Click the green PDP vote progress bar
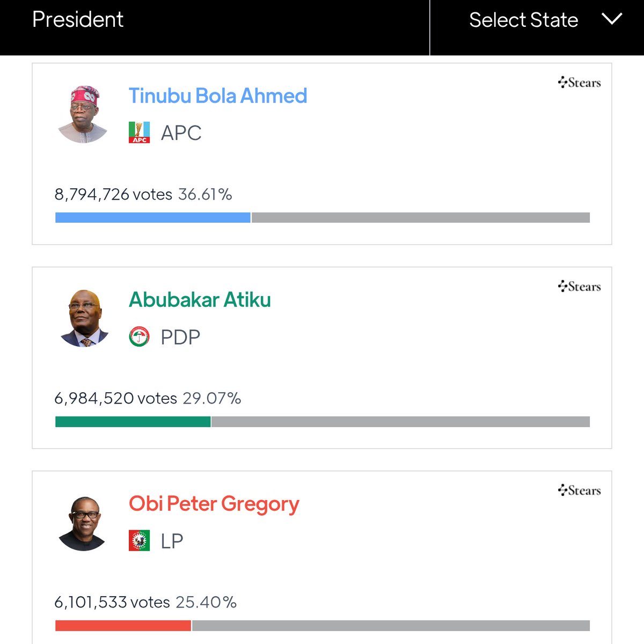 133,421
